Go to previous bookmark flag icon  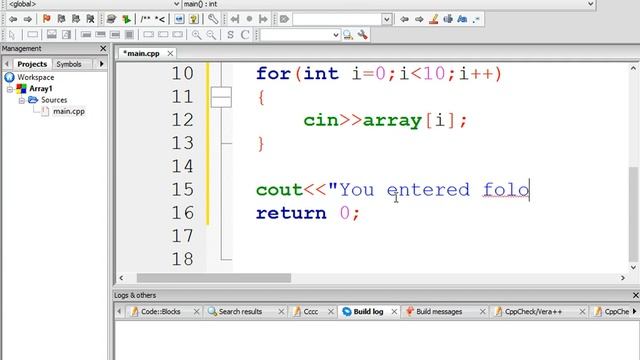[61, 19]
